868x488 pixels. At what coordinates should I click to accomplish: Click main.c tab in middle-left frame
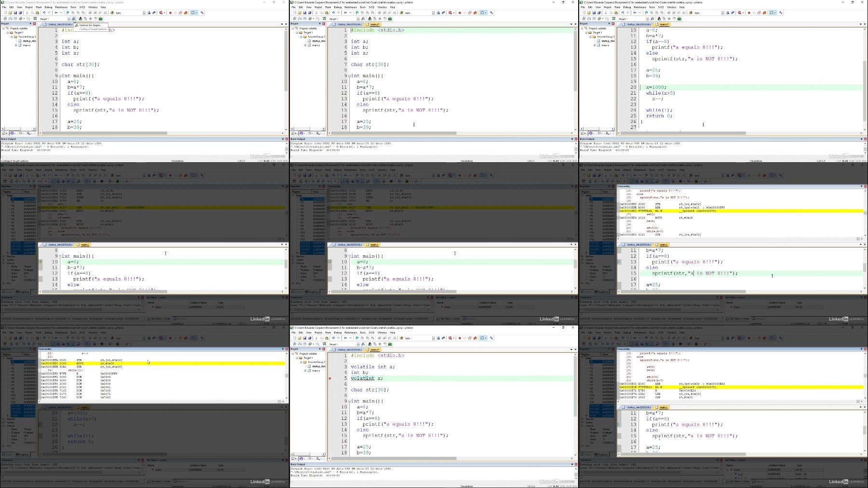[x=84, y=245]
